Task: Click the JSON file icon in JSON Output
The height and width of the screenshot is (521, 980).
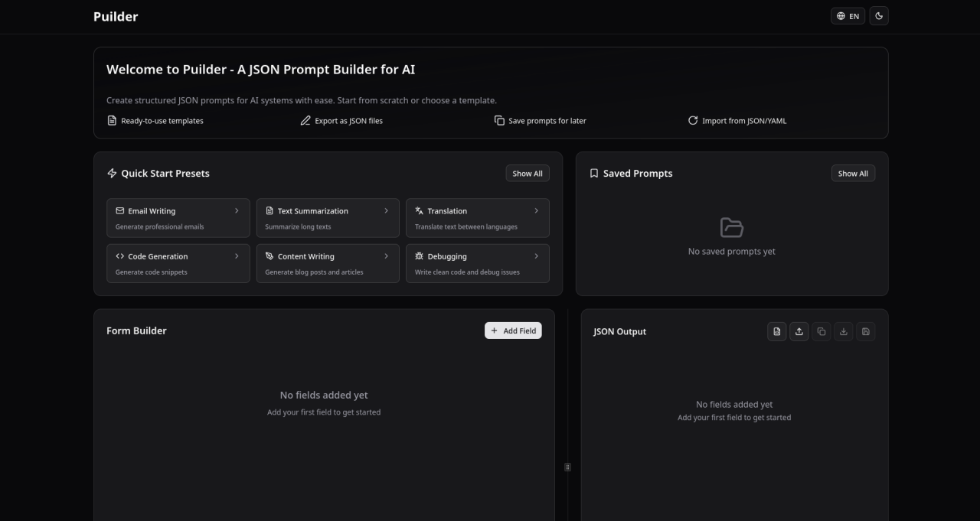Action: [x=777, y=331]
